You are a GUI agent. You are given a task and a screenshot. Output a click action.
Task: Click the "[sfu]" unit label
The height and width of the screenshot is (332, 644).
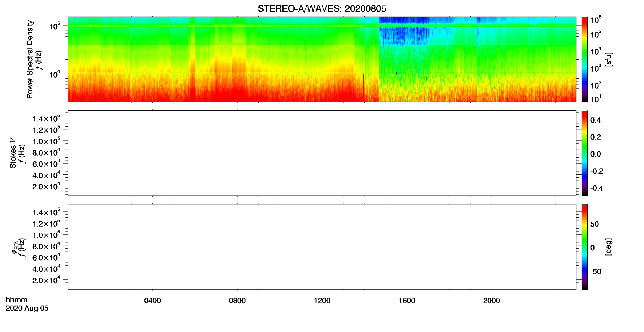coord(609,59)
